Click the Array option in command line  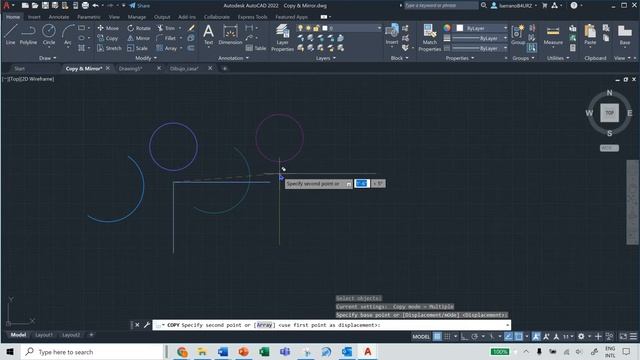[264, 325]
